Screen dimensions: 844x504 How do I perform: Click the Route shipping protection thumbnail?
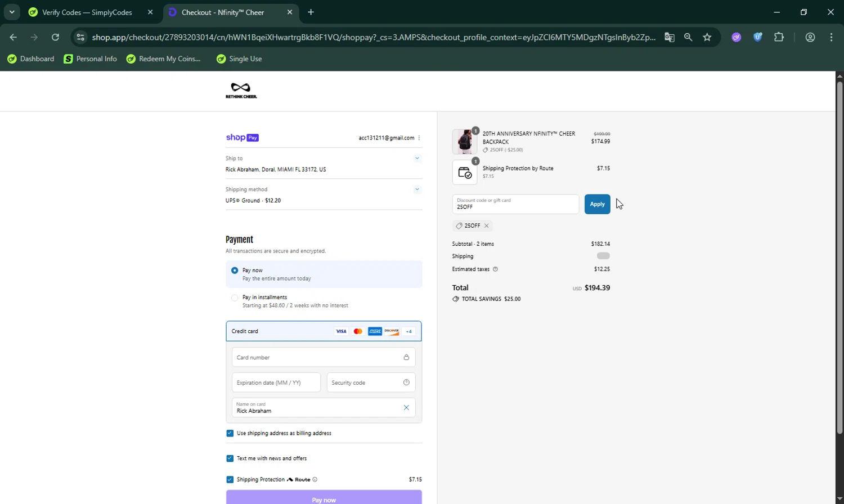click(x=465, y=173)
